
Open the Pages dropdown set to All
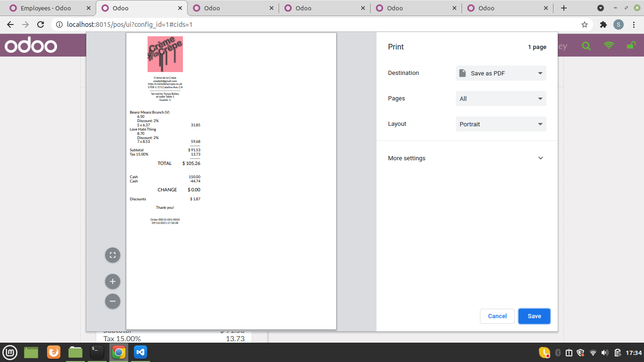[x=501, y=99]
